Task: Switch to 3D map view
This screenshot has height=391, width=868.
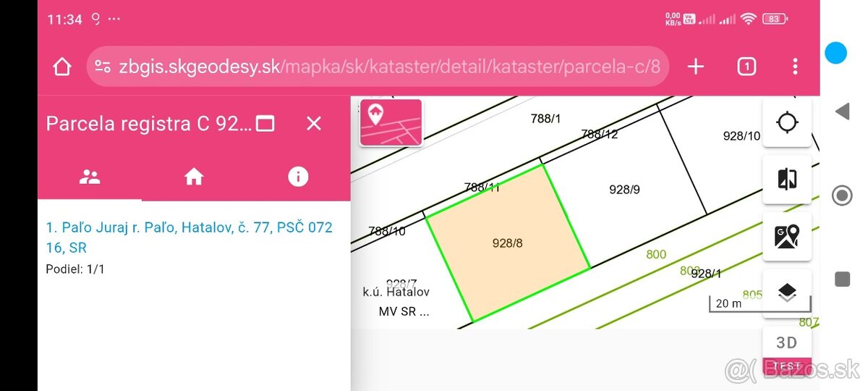Action: pos(787,342)
